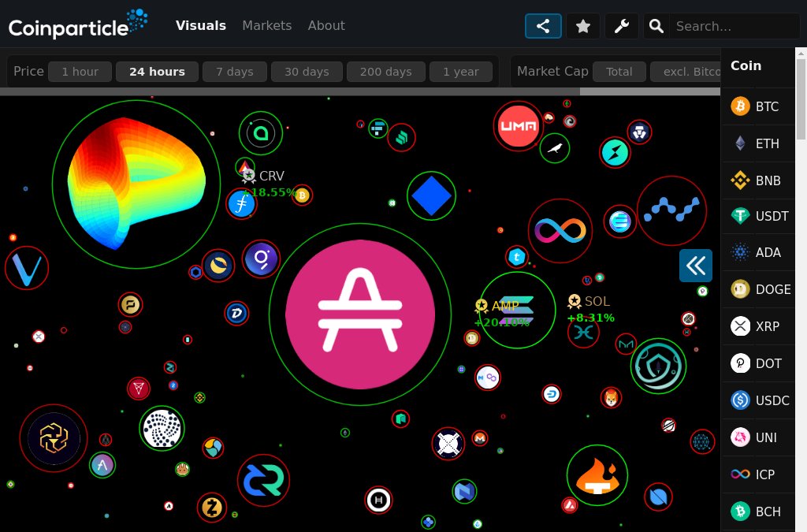The image size is (807, 532).
Task: Open settings via the wrench icon
Action: coord(622,26)
